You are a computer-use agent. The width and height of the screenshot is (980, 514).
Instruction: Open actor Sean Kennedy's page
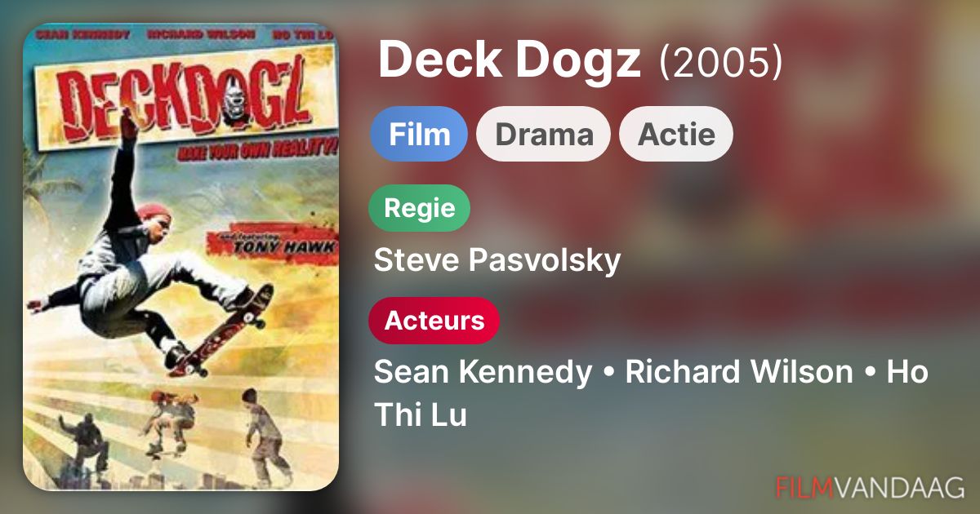click(483, 372)
